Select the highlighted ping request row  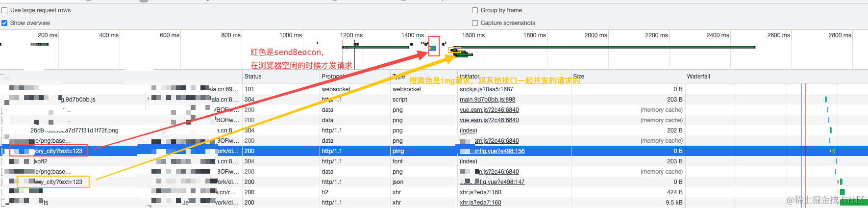(x=434, y=151)
